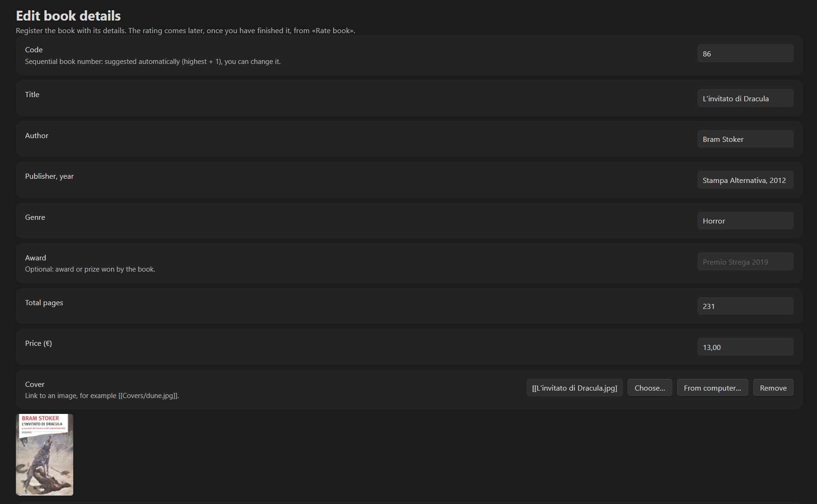Click the Publisher, year input field

point(745,180)
